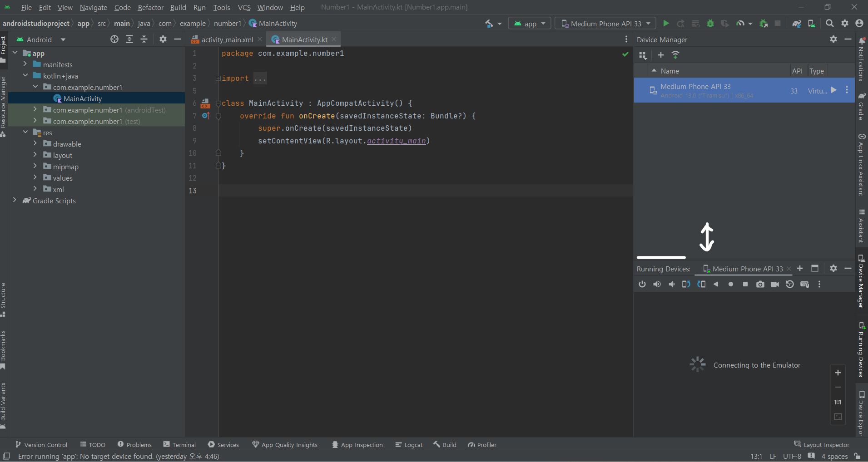
Task: Open the Profiler tool window
Action: tap(482, 445)
